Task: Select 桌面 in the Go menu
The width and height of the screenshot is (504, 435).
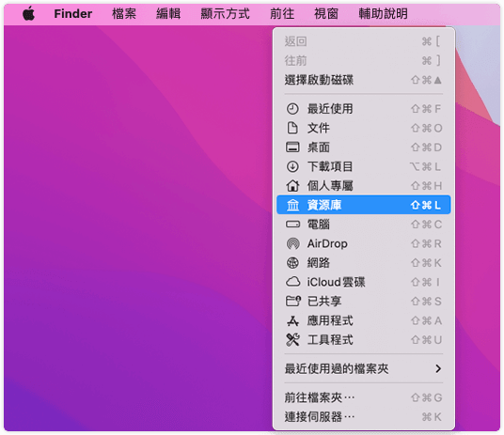Action: [x=364, y=148]
